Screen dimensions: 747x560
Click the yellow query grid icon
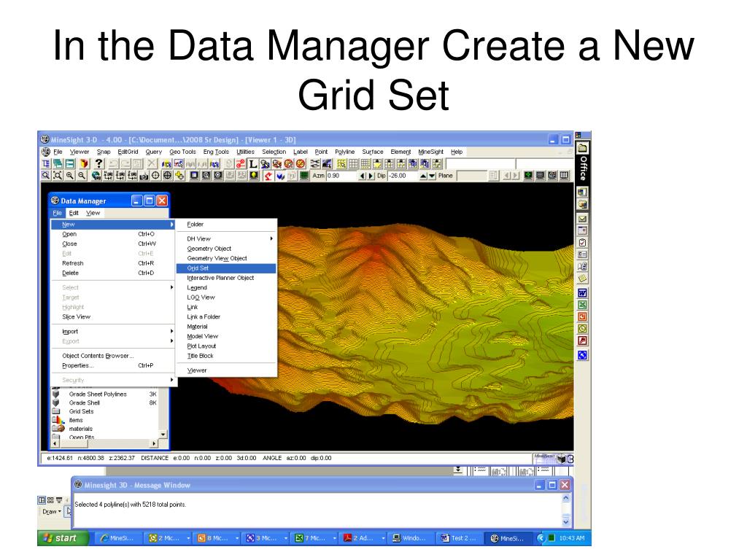point(341,164)
